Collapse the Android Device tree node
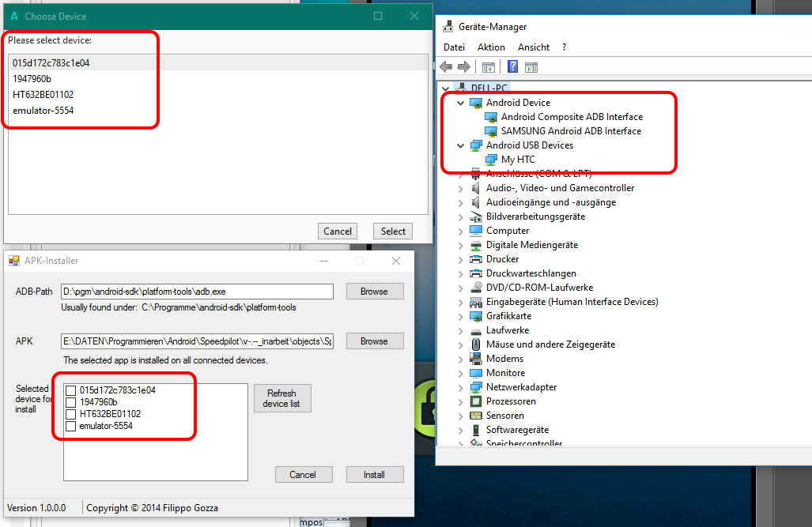Image resolution: width=812 pixels, height=527 pixels. point(461,103)
